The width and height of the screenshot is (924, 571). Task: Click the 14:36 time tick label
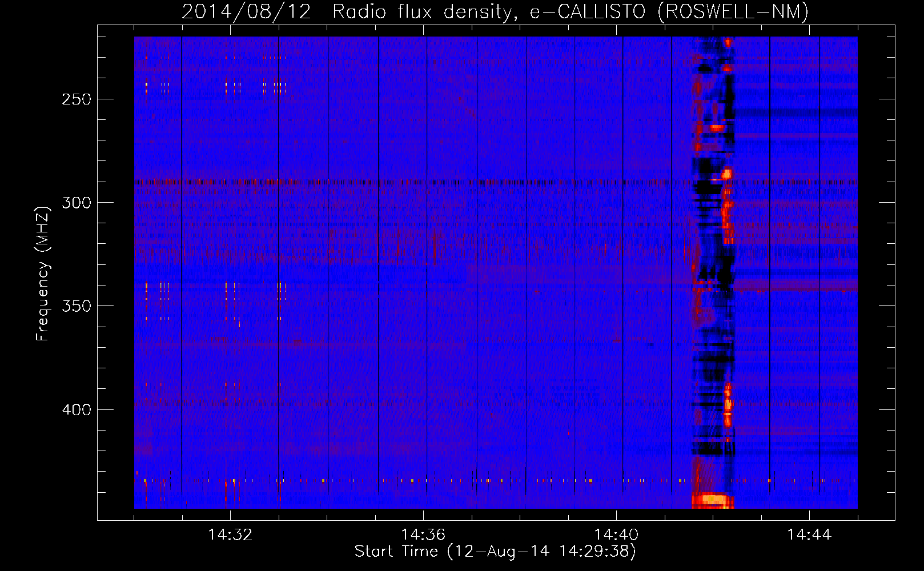(423, 535)
